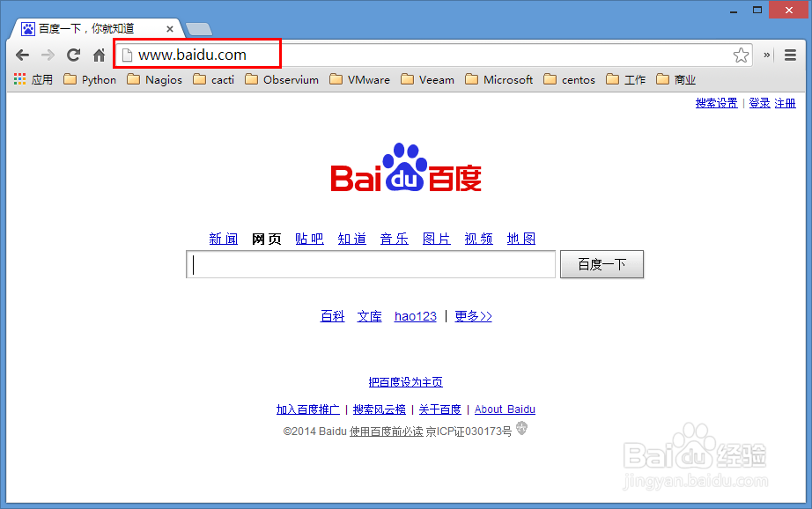Open the centos bookmarks folder
The height and width of the screenshot is (509, 812).
point(569,79)
